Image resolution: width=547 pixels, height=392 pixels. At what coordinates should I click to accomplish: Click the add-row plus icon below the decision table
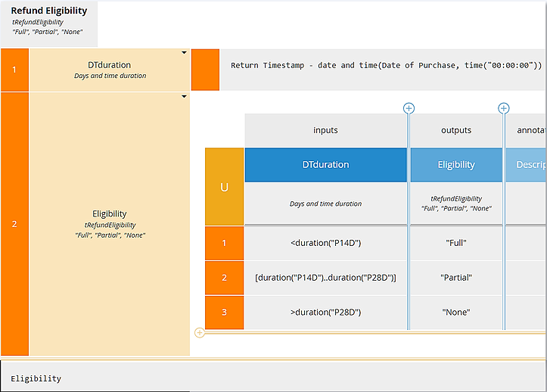200,332
